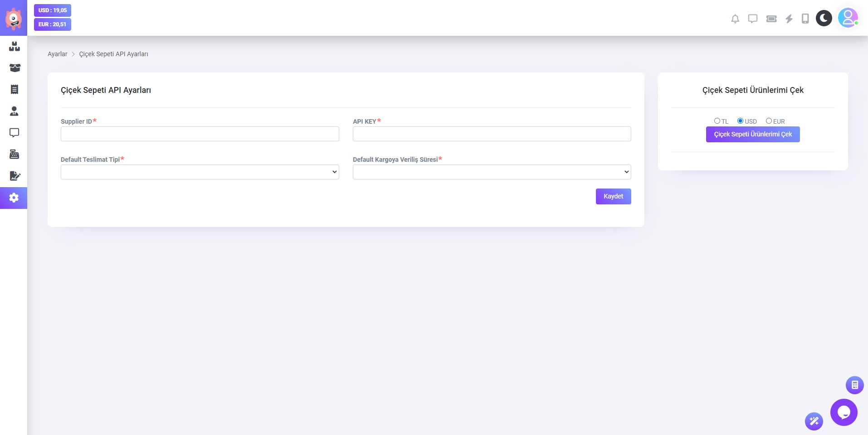Click the lightning bolt icon
Image resolution: width=868 pixels, height=435 pixels.
[789, 19]
